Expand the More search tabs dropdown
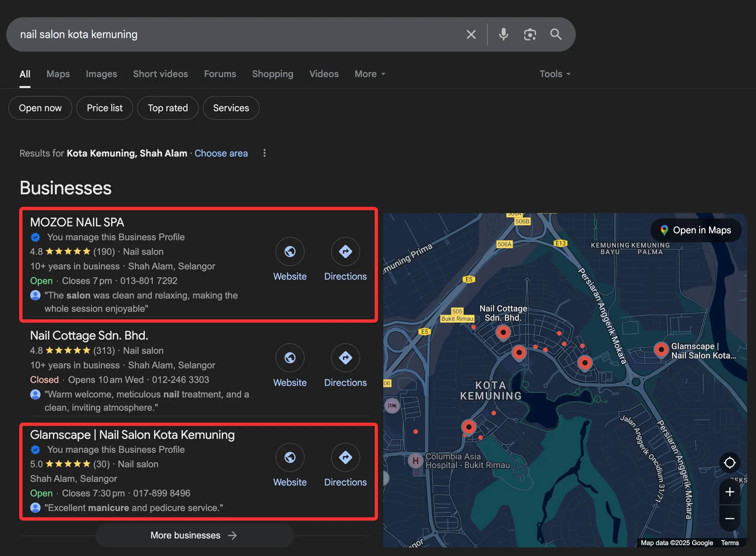This screenshot has height=556, width=756. 370,74
